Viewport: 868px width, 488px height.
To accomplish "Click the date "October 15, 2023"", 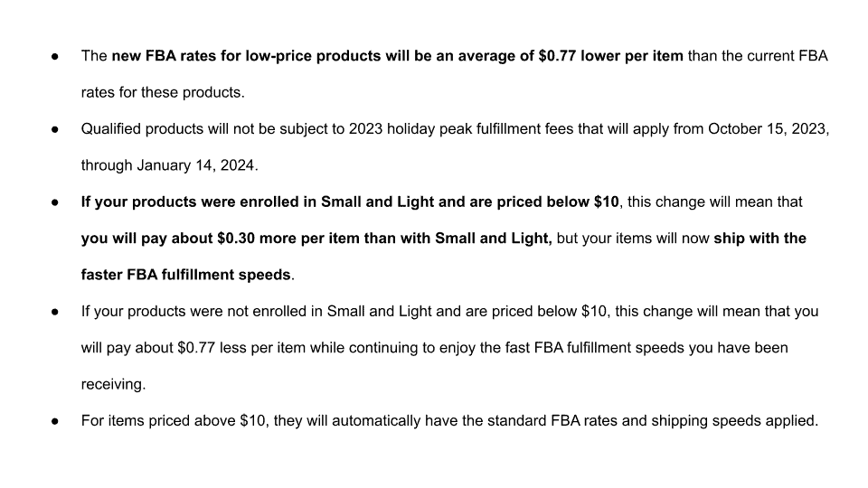I will coord(768,129).
